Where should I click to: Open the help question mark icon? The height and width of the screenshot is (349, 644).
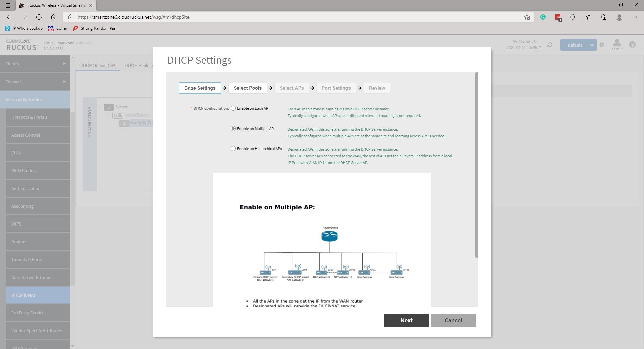[632, 45]
